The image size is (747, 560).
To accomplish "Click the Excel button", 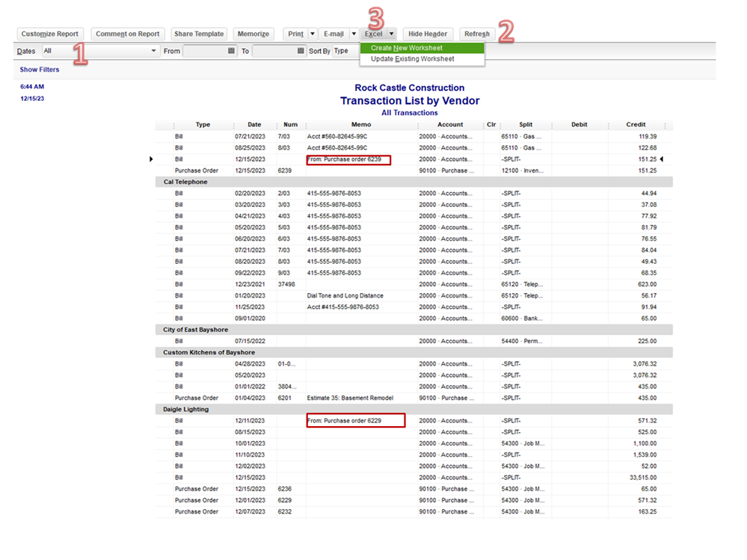I will tap(374, 34).
